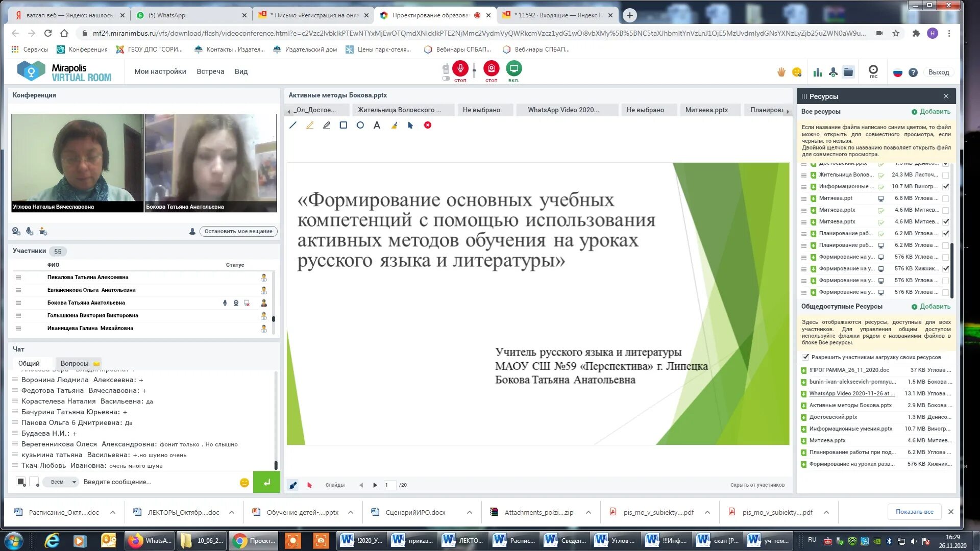Click the eraser broom tool

(x=394, y=125)
